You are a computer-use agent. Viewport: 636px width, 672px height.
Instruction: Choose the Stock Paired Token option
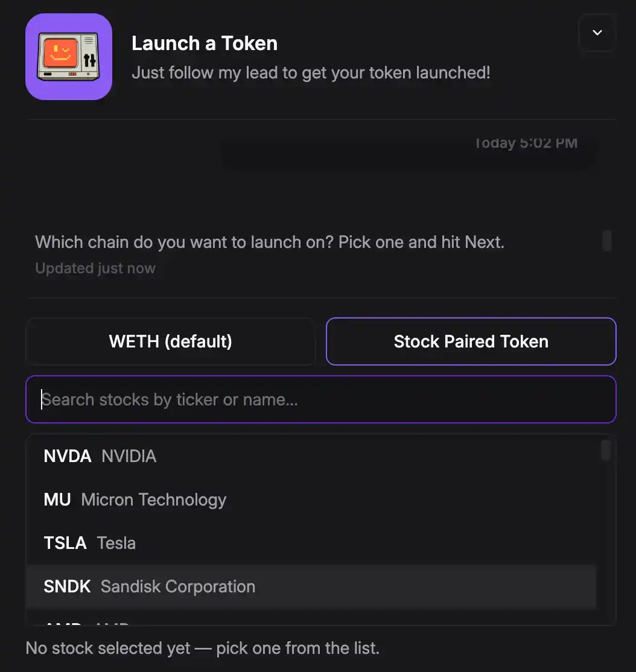471,341
